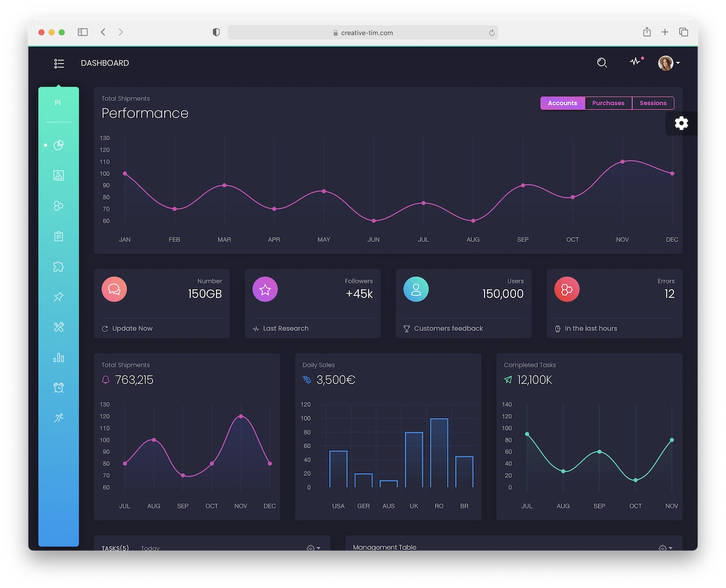Switch chart to Sessions tab

pyautogui.click(x=653, y=103)
